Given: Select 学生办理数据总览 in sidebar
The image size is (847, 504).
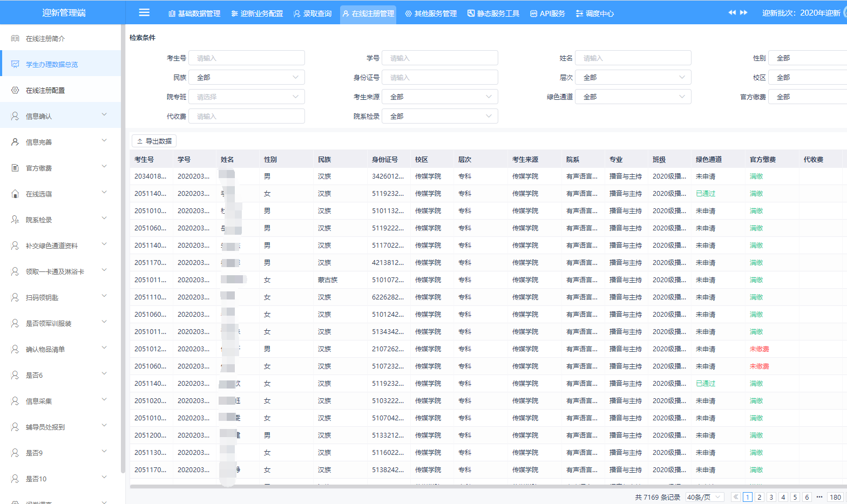Looking at the screenshot, I should (52, 64).
